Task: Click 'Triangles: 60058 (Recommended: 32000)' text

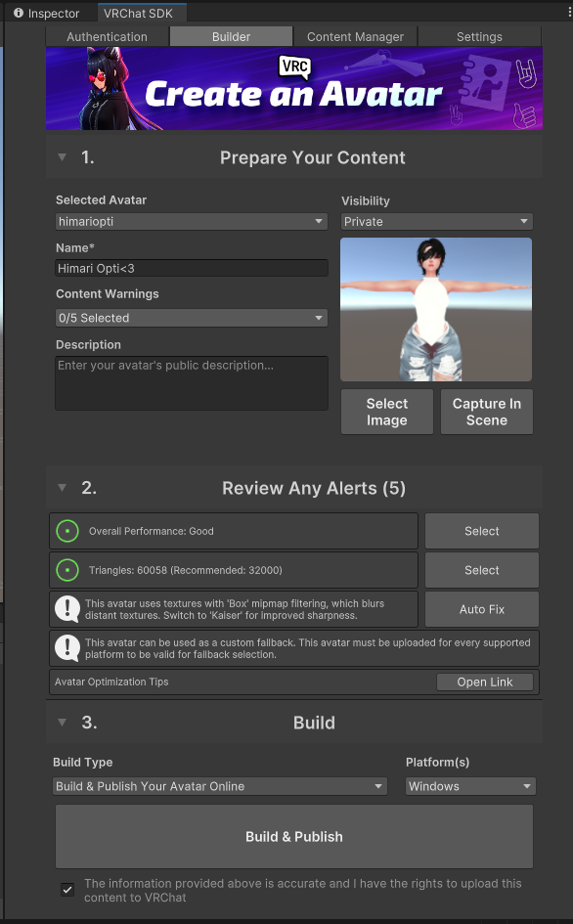Action: pyautogui.click(x=185, y=570)
